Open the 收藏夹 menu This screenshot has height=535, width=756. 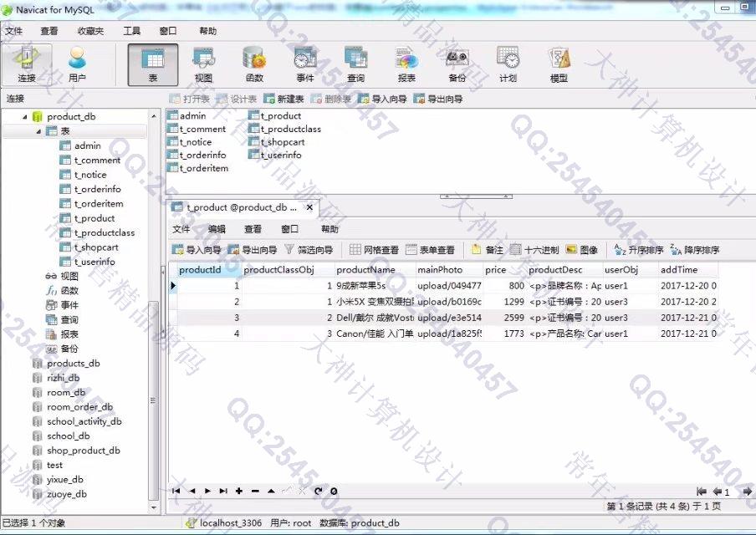click(90, 31)
